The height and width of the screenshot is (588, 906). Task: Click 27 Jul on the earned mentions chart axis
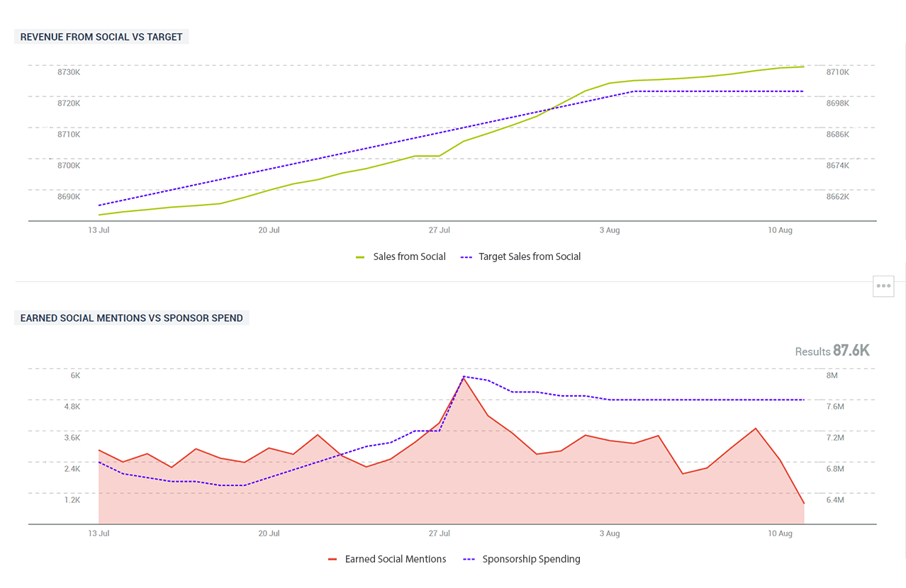tap(440, 533)
